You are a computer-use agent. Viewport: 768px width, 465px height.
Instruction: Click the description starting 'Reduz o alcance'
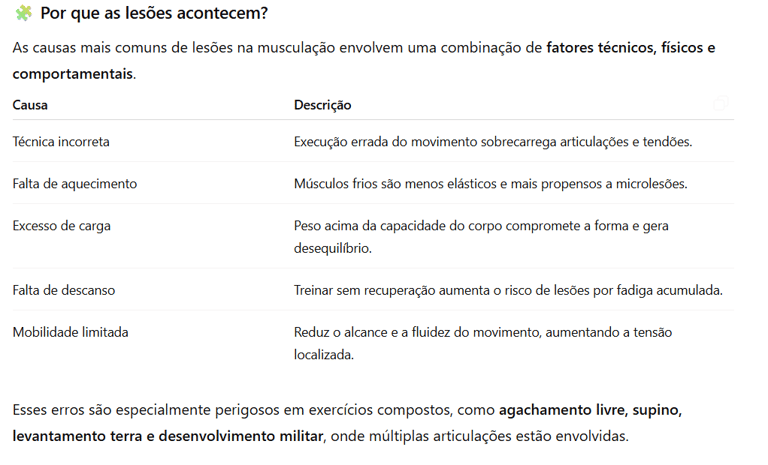pos(482,343)
